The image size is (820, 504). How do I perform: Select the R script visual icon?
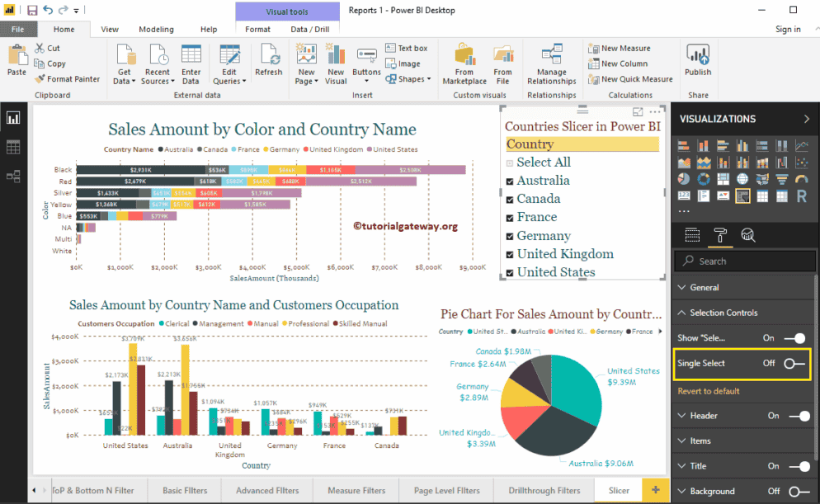[x=803, y=195]
